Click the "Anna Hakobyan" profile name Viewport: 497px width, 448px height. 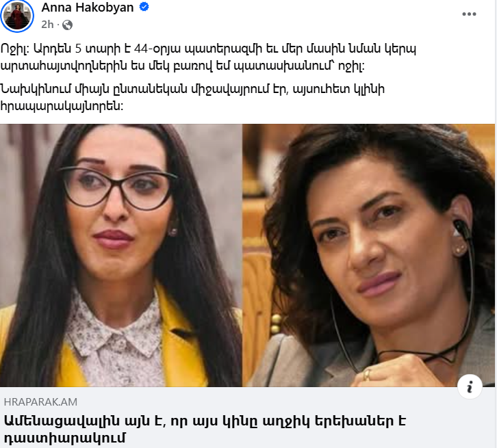tap(88, 8)
